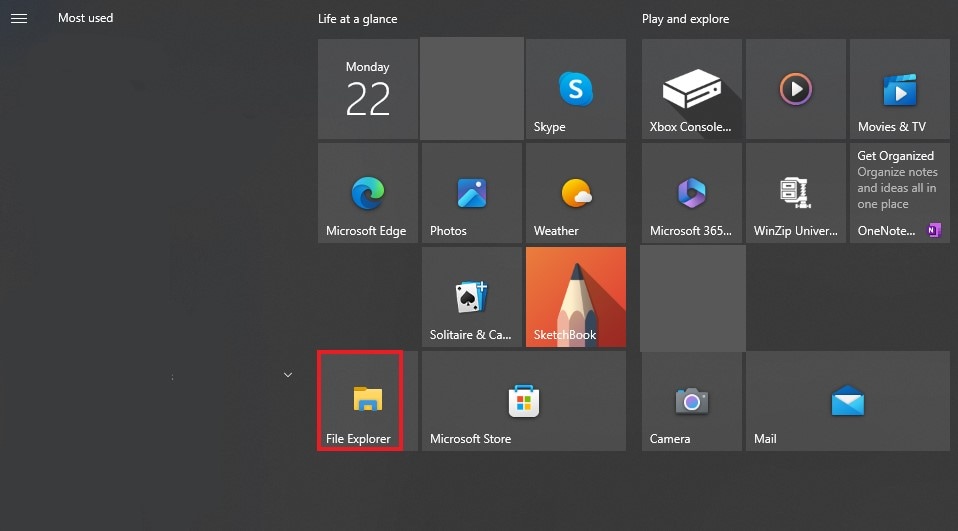Image resolution: width=958 pixels, height=531 pixels.
Task: Launch the Skype tile
Action: point(576,89)
